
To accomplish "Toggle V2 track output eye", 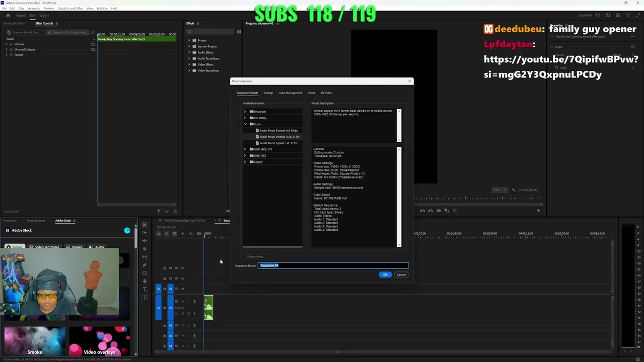I will click(x=182, y=278).
